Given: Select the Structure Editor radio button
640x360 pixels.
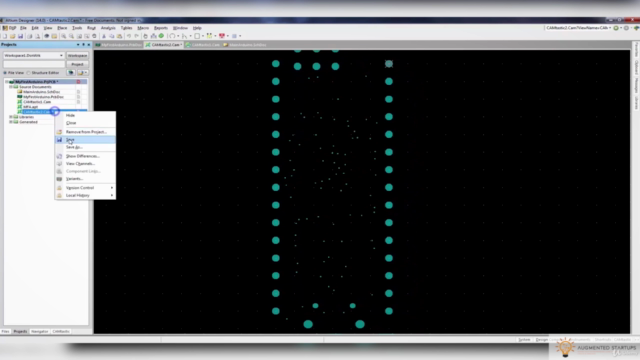Looking at the screenshot, I should coord(29,73).
